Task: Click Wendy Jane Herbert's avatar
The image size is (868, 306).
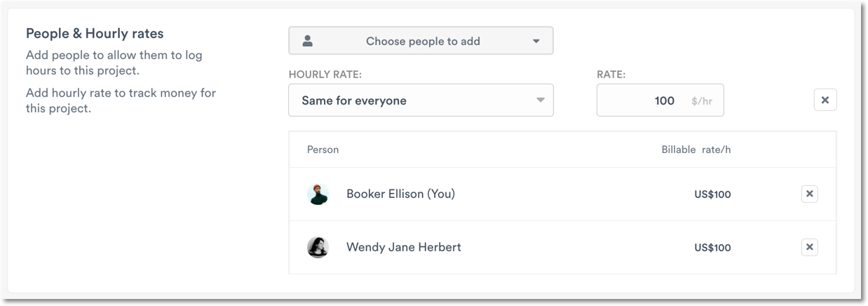Action: coord(318,247)
